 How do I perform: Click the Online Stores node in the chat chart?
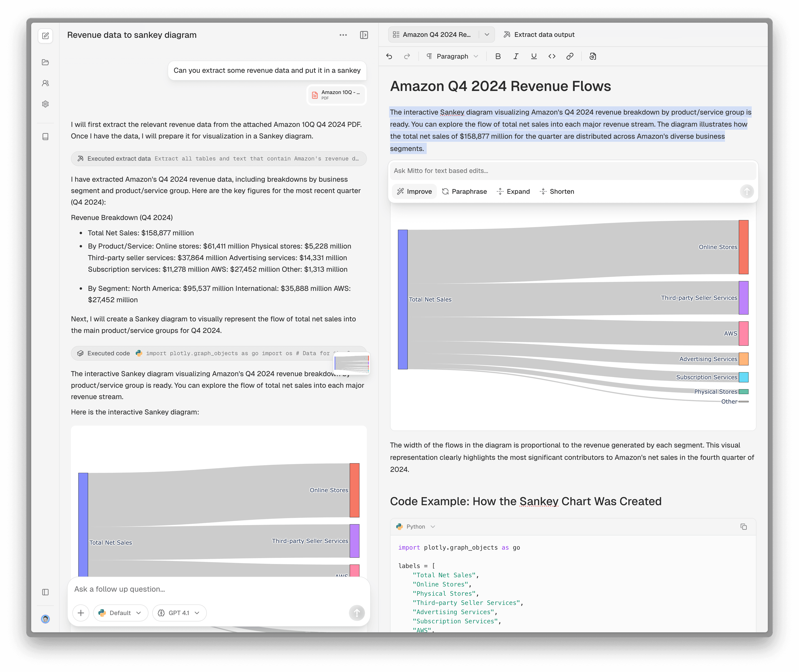tap(354, 490)
